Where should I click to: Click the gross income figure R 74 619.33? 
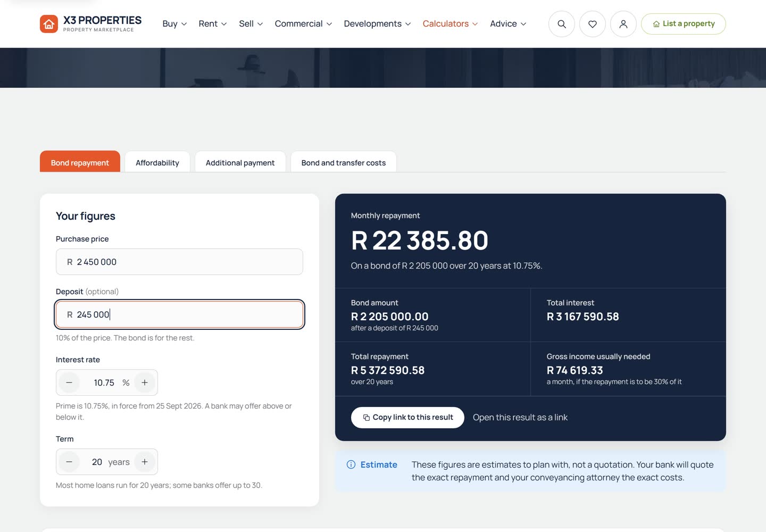[575, 370]
